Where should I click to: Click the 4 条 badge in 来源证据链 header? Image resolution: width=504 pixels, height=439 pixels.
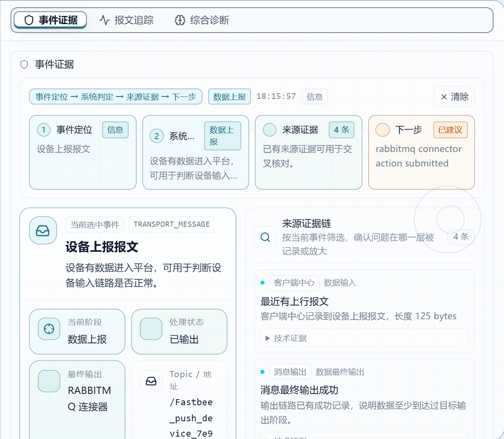(x=461, y=237)
